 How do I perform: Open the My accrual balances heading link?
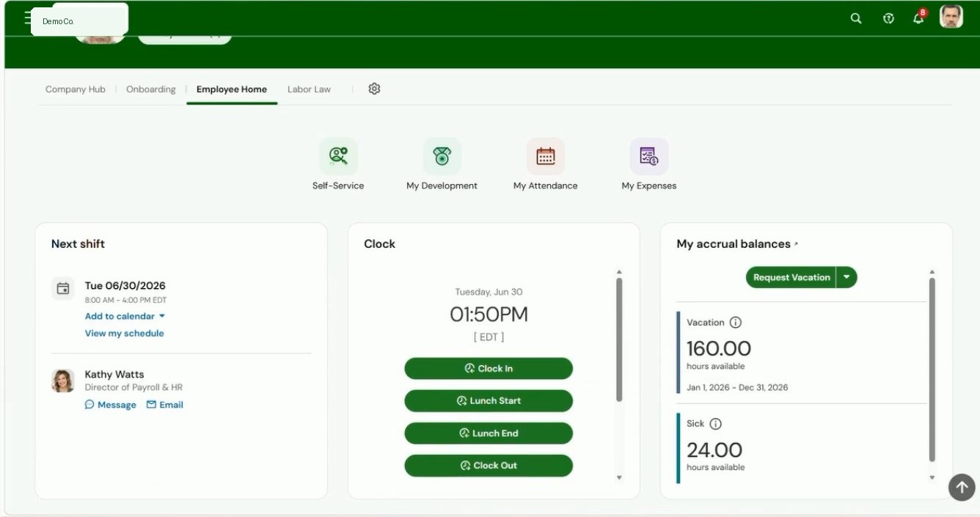737,243
